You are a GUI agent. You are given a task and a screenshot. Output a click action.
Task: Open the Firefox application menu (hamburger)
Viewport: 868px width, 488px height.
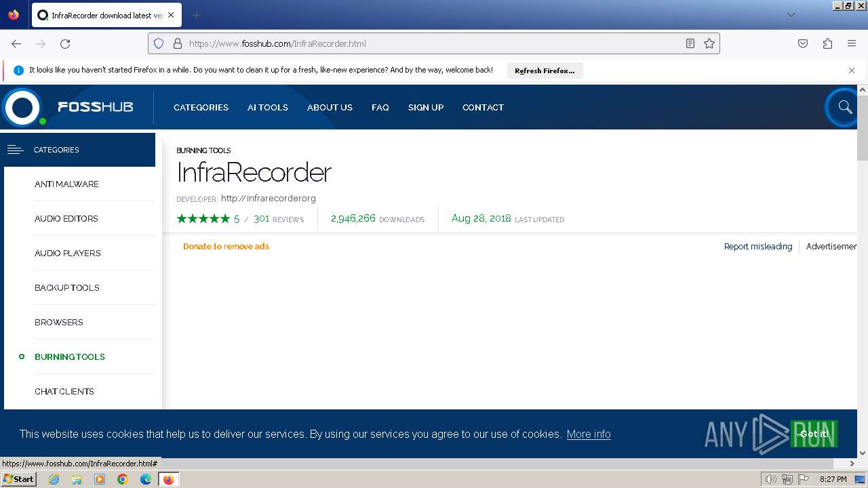tap(852, 43)
